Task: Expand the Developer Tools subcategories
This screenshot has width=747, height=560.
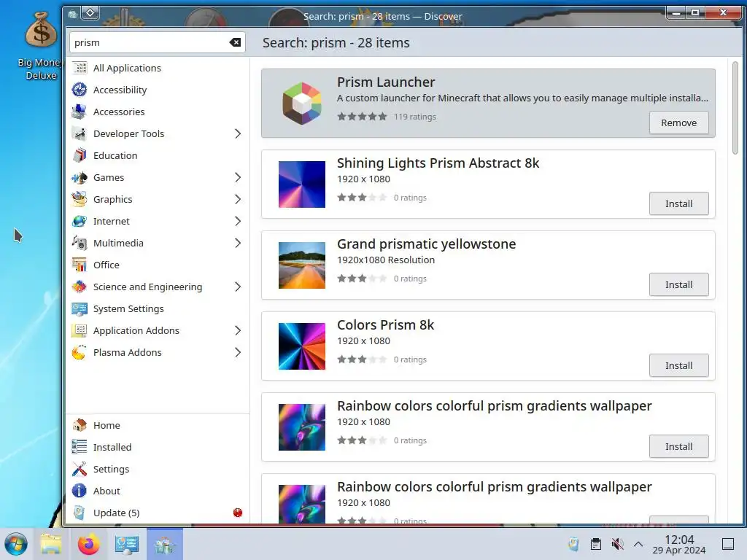Action: point(238,133)
